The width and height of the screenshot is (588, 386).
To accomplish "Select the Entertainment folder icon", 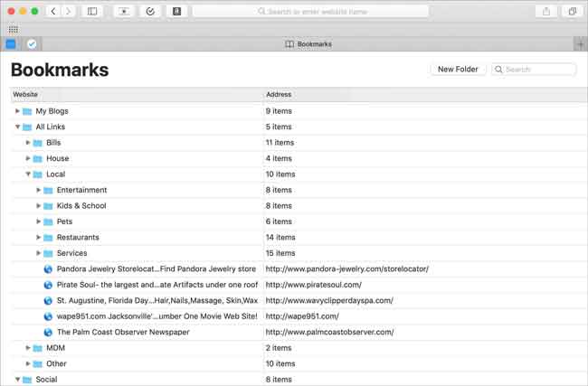I will 48,191.
